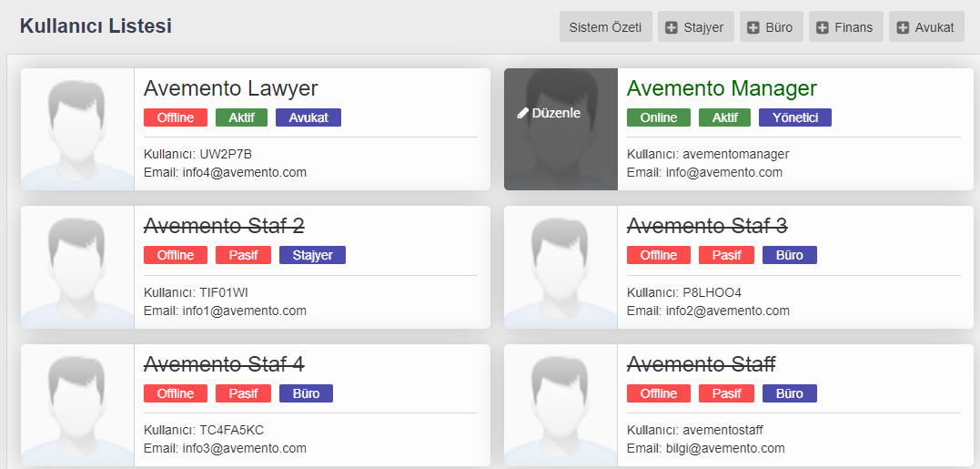Click the Yönetici role badge
This screenshot has height=469, width=980.
pos(795,117)
